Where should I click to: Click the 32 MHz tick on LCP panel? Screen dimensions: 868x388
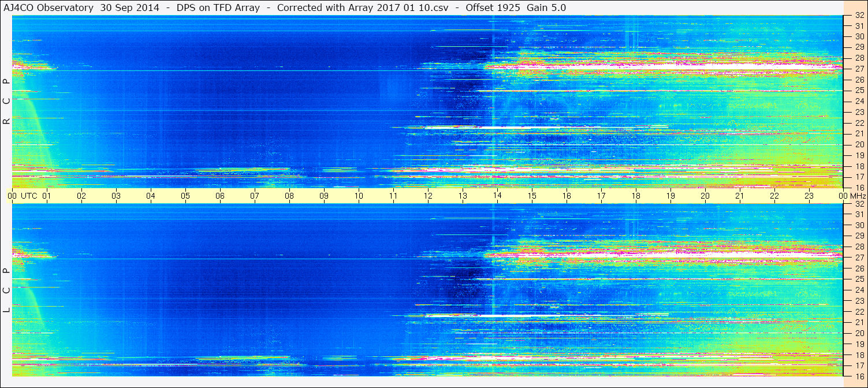(859, 204)
